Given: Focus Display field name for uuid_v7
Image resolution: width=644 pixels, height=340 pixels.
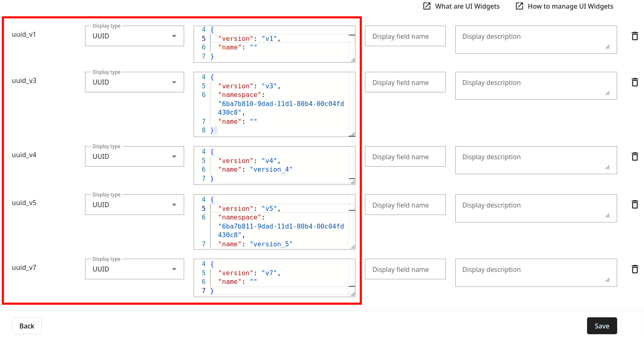Looking at the screenshot, I should pyautogui.click(x=405, y=269).
